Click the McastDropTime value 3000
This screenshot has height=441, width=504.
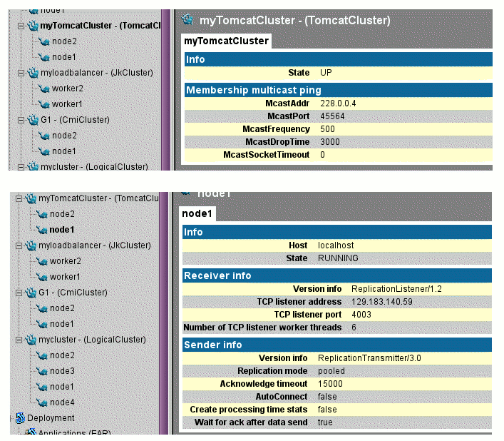coord(330,142)
